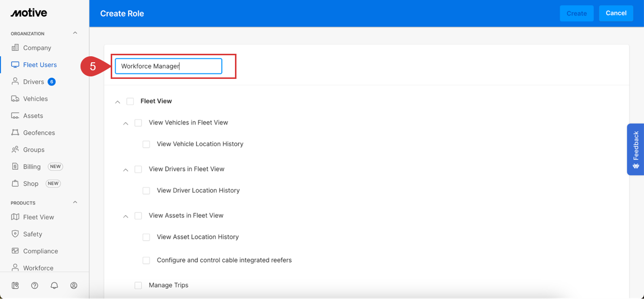Go to Compliance in the sidebar
This screenshot has height=299, width=644.
[x=40, y=251]
